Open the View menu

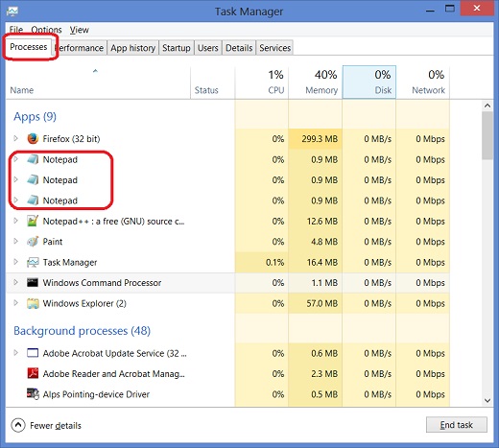click(79, 30)
